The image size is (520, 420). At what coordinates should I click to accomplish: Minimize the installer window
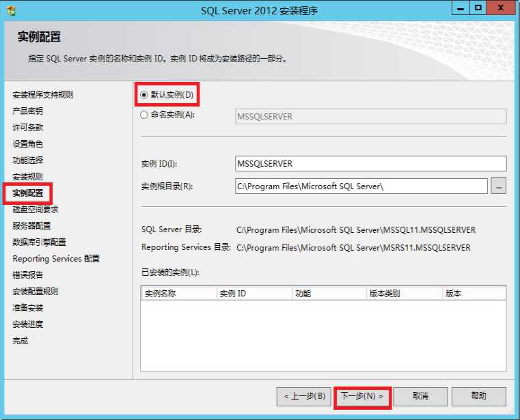(461, 8)
